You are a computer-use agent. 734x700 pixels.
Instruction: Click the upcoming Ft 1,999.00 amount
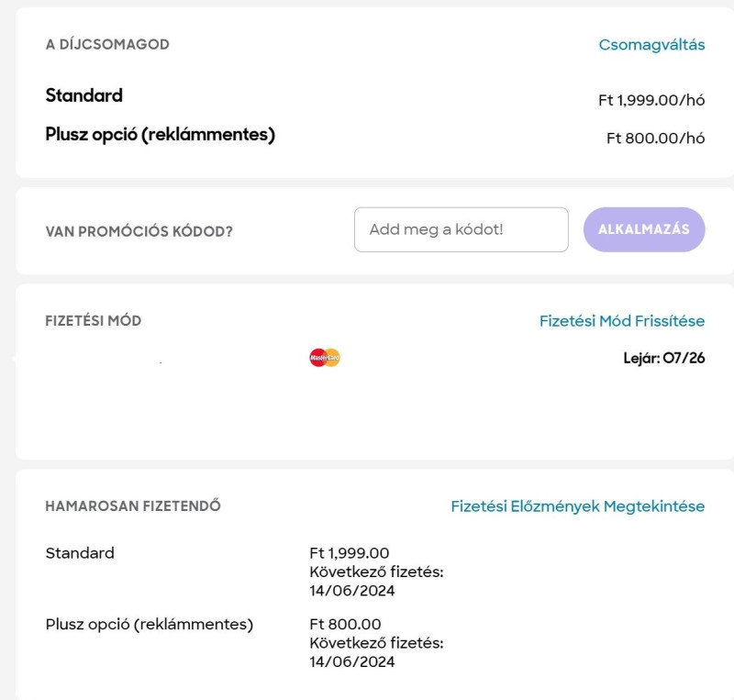tap(350, 553)
